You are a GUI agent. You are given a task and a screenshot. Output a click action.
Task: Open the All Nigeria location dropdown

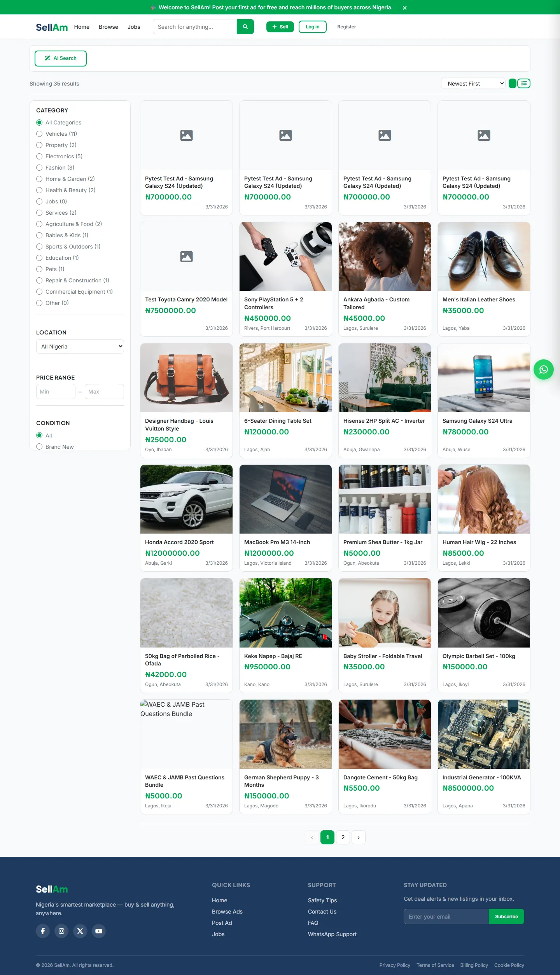point(80,347)
